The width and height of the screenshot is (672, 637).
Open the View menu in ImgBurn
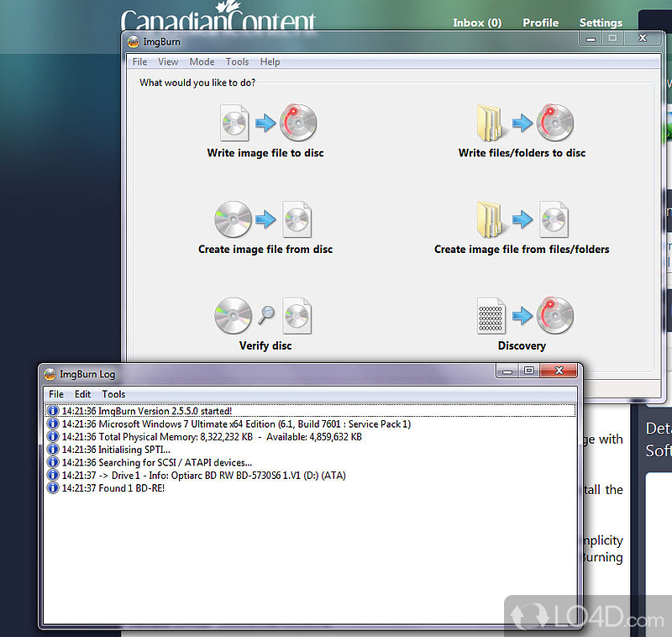[x=168, y=61]
